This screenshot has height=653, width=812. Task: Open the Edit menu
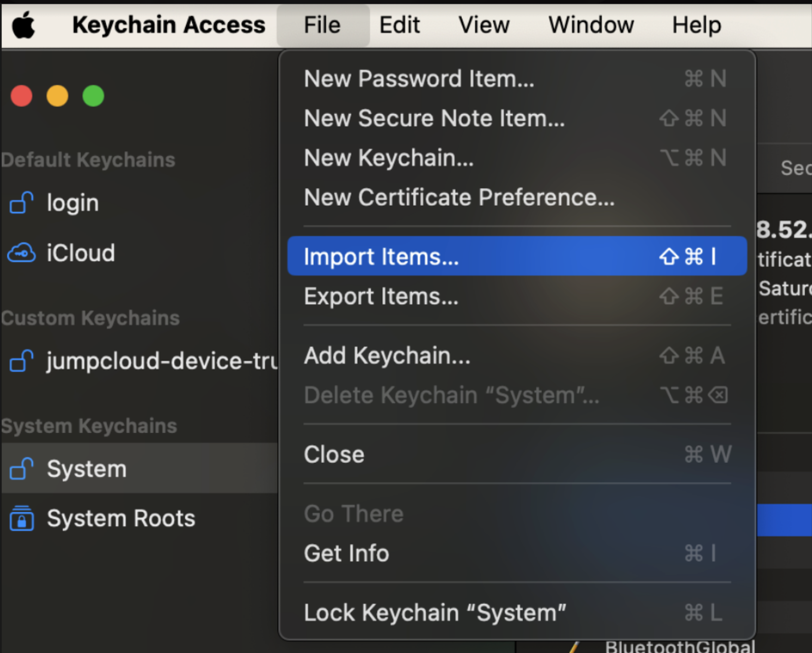(x=400, y=25)
